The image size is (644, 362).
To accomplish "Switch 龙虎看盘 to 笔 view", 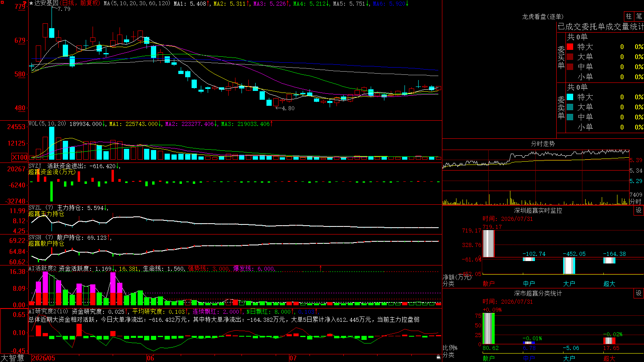I will click(x=639, y=16).
